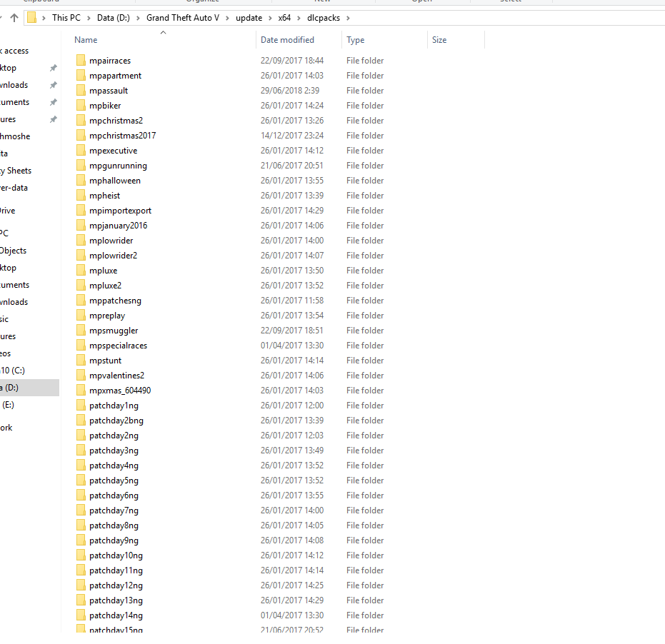
Task: Click the dlcpacks breadcrumb
Action: pyautogui.click(x=324, y=18)
